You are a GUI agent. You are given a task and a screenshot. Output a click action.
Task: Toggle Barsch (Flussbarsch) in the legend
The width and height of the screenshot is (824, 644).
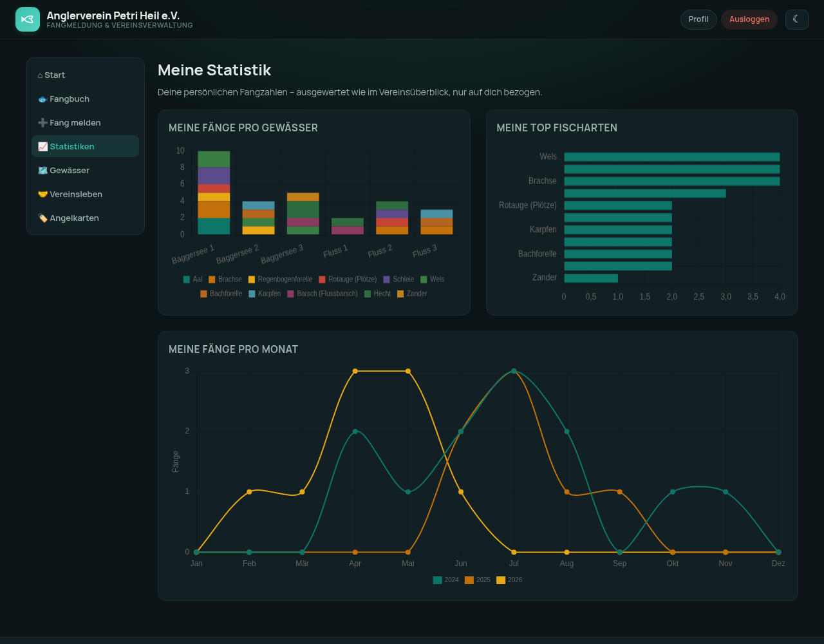click(x=323, y=294)
